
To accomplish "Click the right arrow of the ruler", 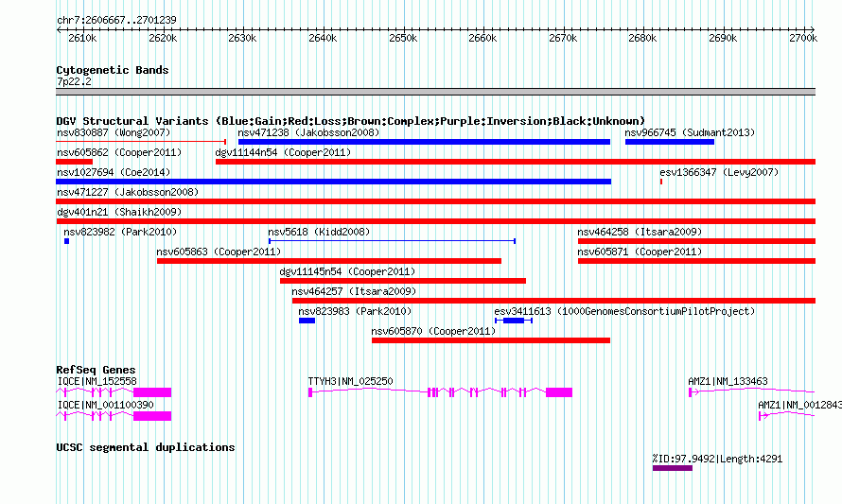I will click(813, 29).
